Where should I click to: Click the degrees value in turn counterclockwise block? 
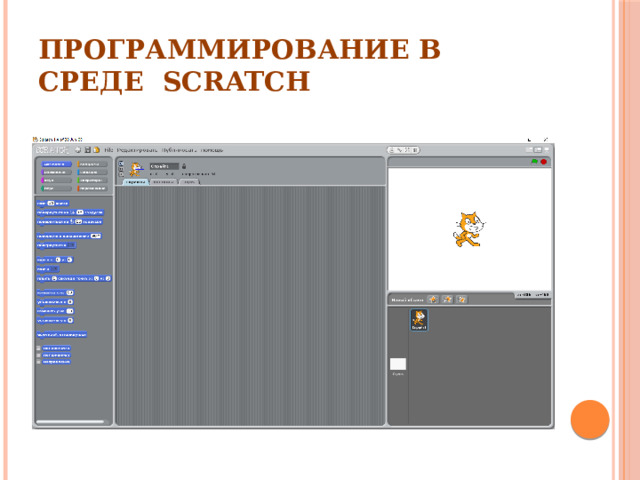coord(78,222)
